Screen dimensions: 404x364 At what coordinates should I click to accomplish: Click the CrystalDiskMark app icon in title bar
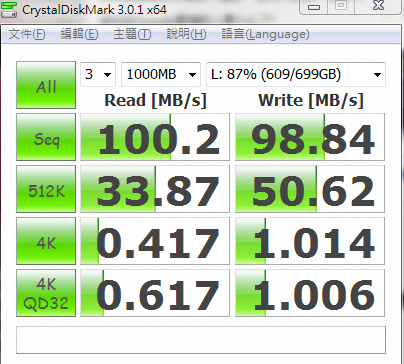point(9,10)
